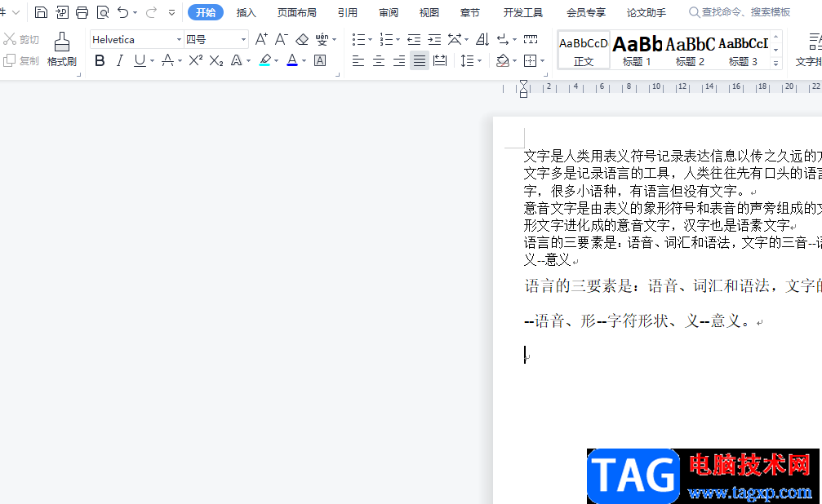The width and height of the screenshot is (822, 504).
Task: Increase paragraph indent
Action: point(434,39)
